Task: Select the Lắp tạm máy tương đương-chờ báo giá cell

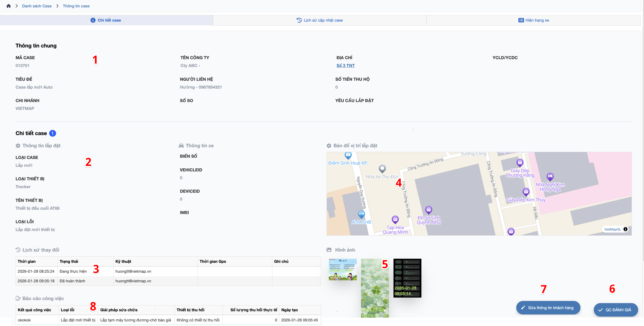Action: click(x=136, y=320)
